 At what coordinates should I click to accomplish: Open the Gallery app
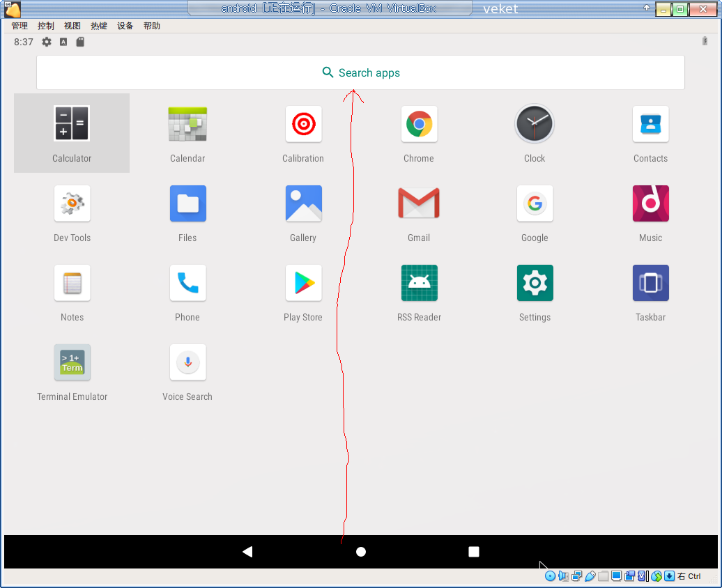click(303, 212)
